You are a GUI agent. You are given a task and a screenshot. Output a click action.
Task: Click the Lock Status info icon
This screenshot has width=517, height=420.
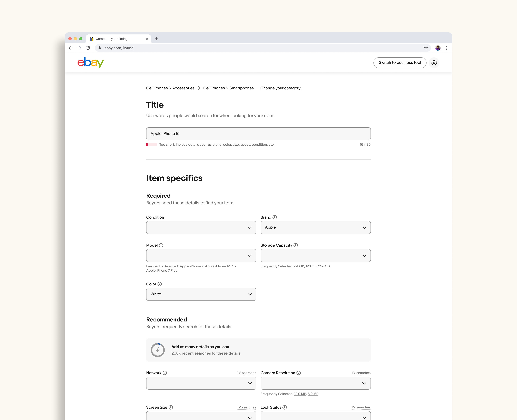[x=285, y=407]
